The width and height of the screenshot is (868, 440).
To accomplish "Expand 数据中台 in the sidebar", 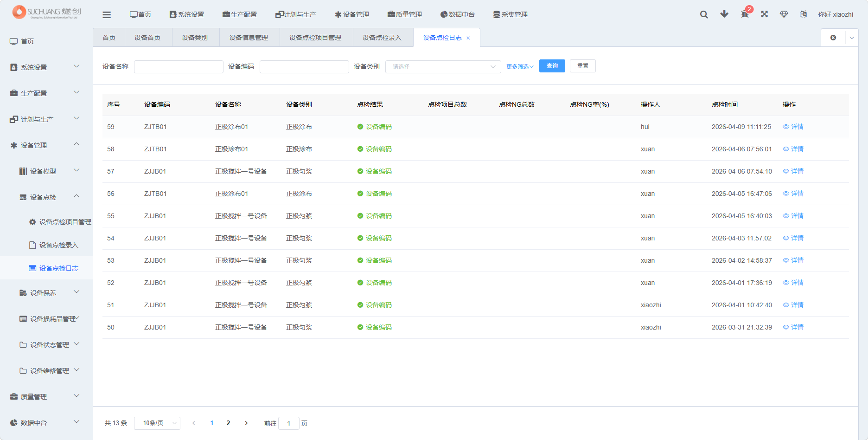I will (46, 423).
